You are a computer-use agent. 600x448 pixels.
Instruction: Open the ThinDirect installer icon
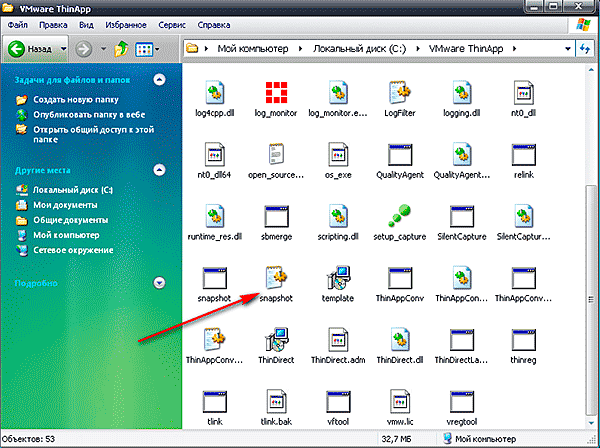(274, 340)
